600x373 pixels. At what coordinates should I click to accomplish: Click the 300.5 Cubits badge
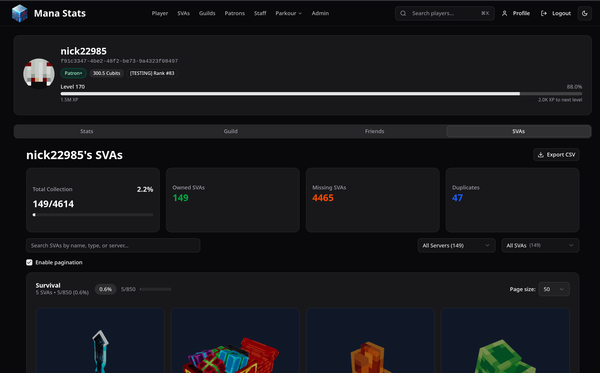point(106,73)
